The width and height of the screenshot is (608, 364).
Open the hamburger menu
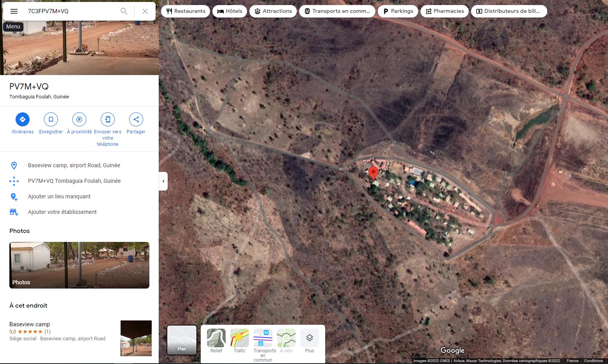click(14, 11)
